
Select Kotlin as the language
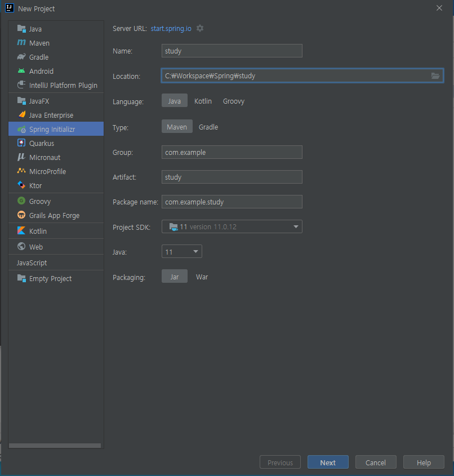203,101
